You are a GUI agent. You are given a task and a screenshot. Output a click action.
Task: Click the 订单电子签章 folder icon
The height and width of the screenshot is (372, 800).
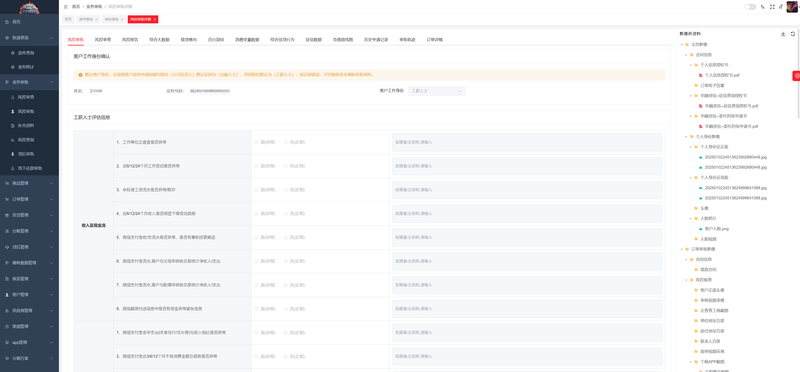coord(696,85)
